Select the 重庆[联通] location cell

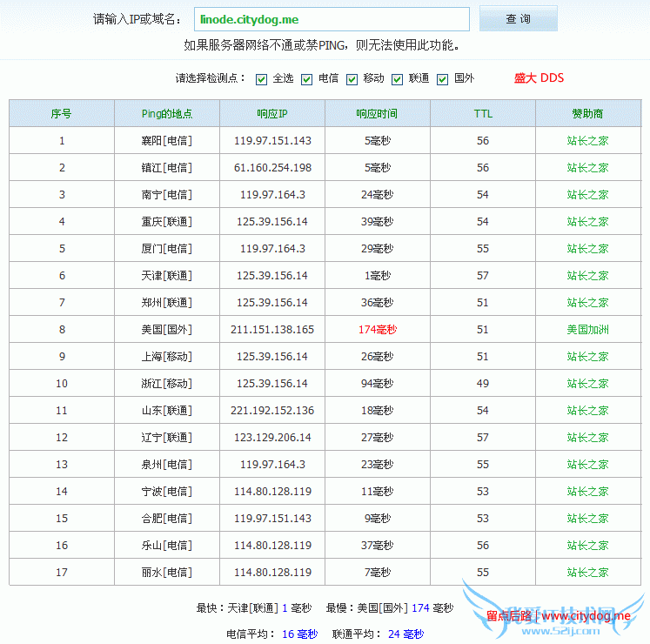click(x=167, y=221)
